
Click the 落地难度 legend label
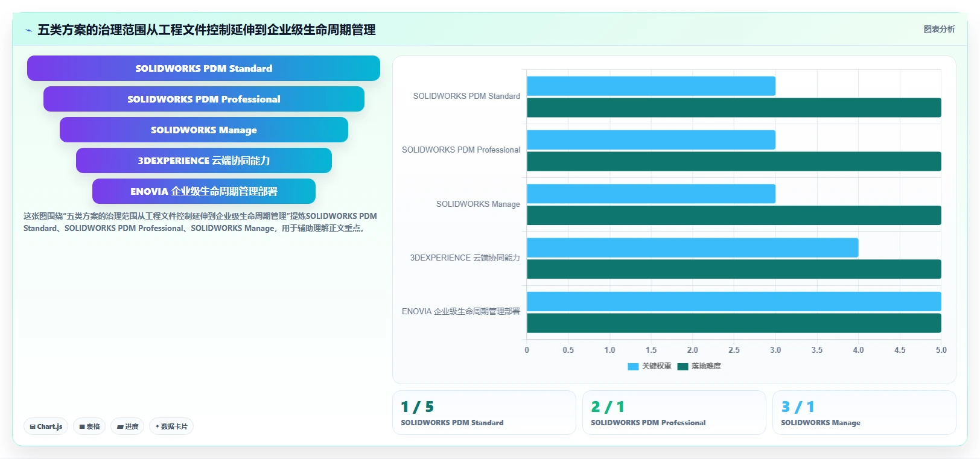click(x=706, y=366)
